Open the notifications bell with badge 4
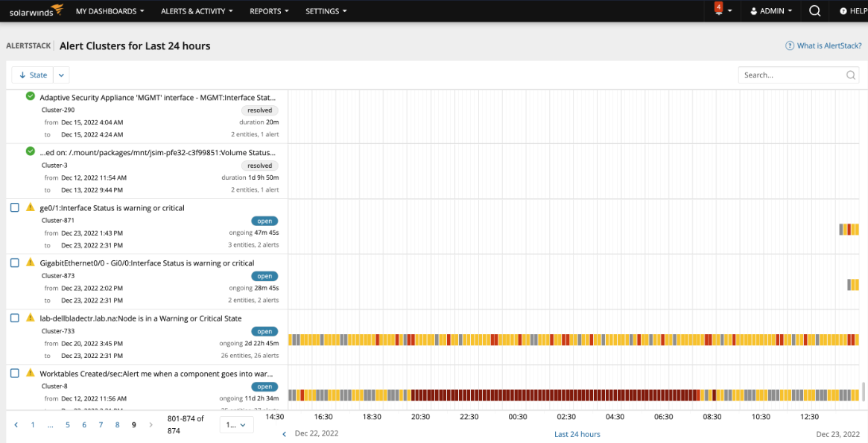Viewport: 868px width, 443px height. (x=718, y=10)
